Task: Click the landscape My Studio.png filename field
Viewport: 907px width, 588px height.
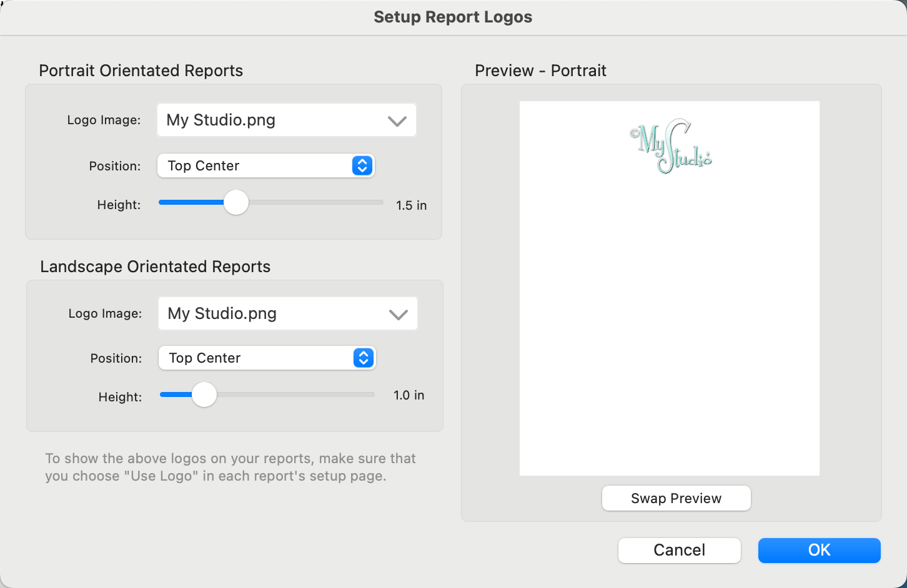Action: coord(264,314)
